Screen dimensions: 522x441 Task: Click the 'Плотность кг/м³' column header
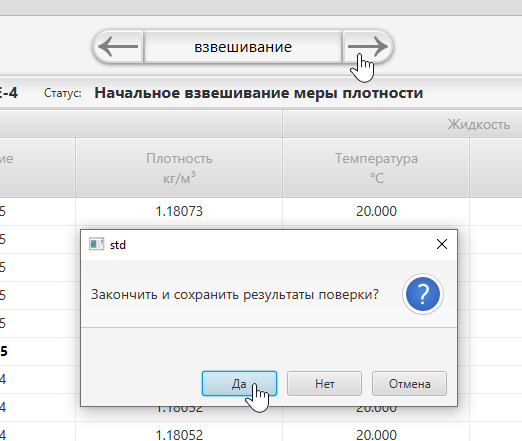[179, 168]
